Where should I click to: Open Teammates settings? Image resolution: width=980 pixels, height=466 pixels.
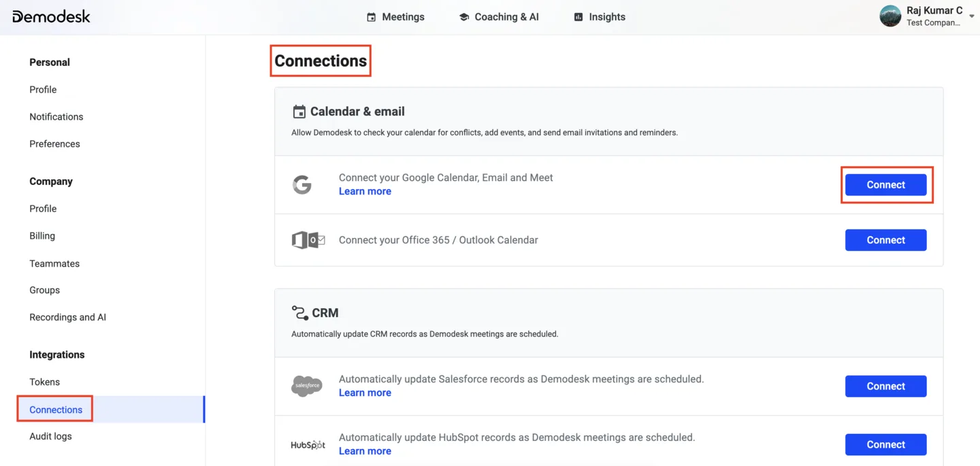click(x=54, y=263)
